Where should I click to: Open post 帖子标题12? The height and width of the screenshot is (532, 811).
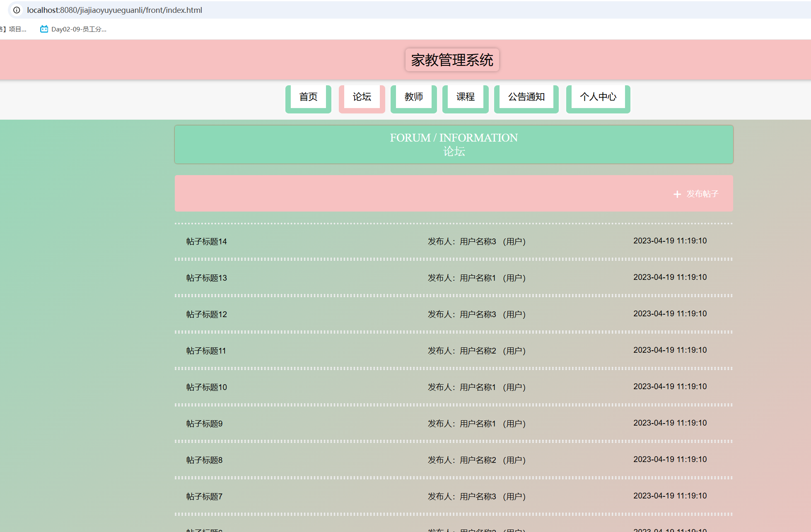(x=207, y=314)
